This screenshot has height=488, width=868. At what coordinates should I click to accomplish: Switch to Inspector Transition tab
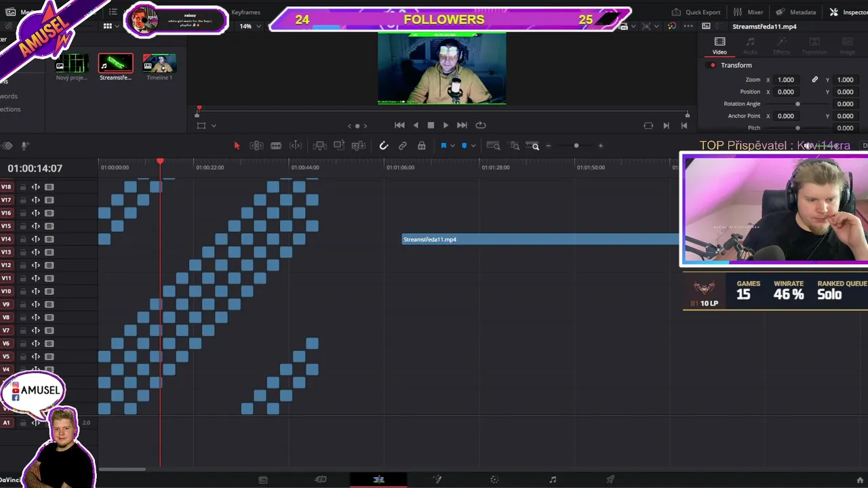point(814,46)
